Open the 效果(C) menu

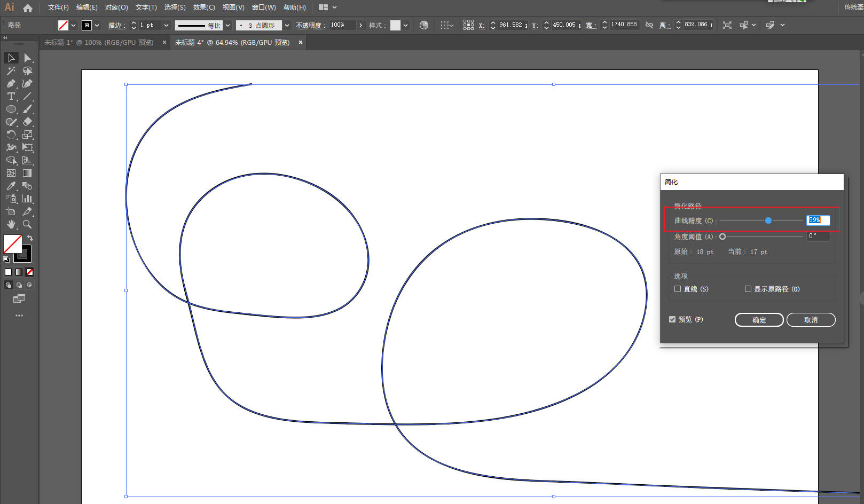click(203, 7)
